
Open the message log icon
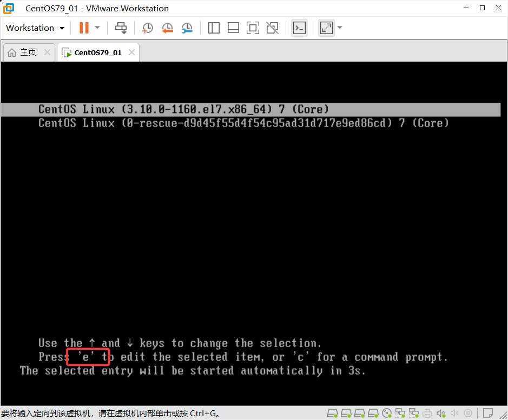click(487, 413)
